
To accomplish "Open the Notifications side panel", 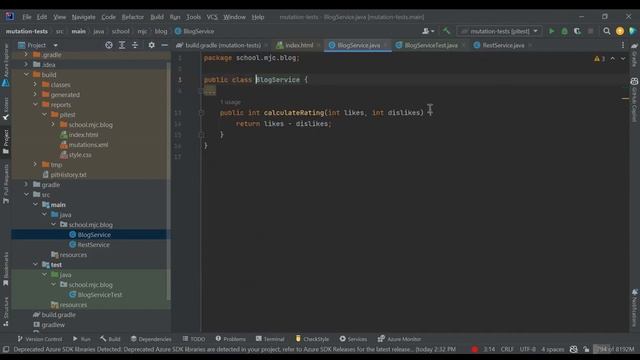I will click(x=634, y=307).
